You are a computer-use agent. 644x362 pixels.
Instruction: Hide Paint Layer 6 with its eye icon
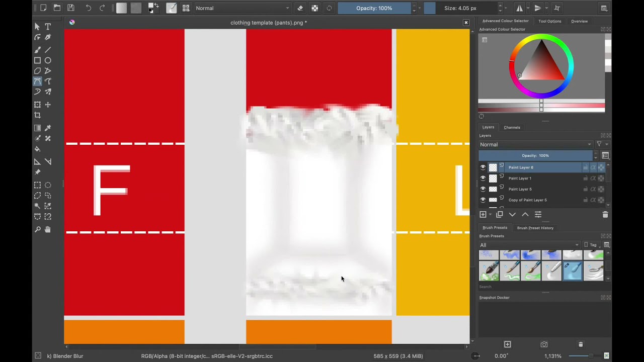coord(483,167)
